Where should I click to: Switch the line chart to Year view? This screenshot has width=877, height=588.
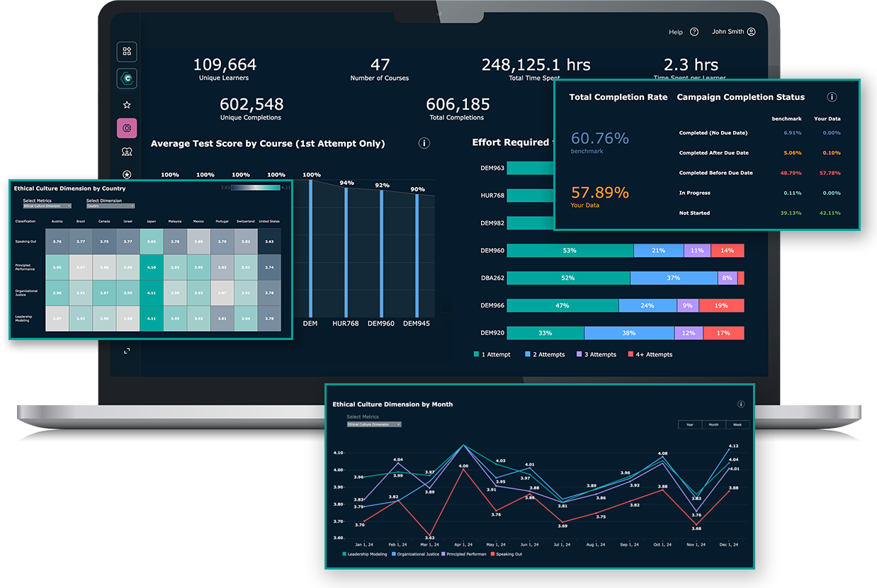[689, 425]
